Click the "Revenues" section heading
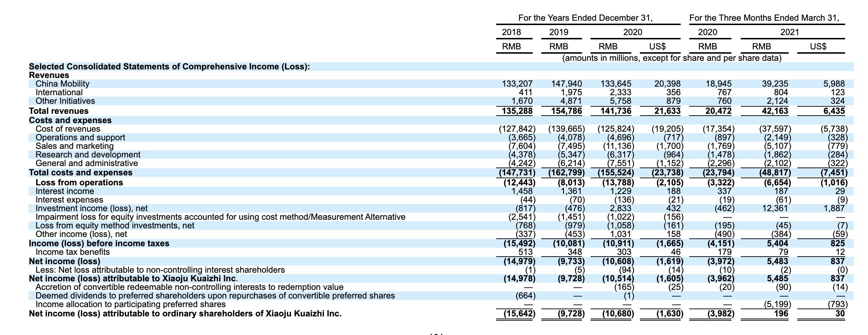 pos(49,75)
